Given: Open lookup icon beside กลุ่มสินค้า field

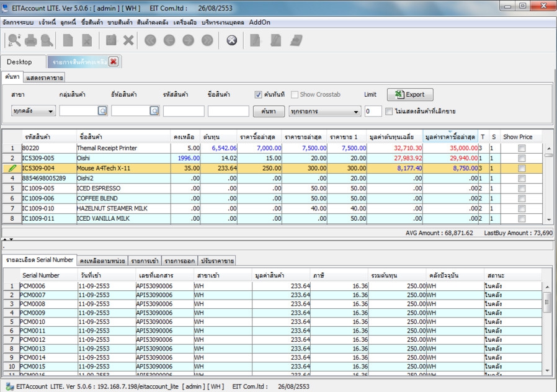Looking at the screenshot, I should click(x=102, y=111).
